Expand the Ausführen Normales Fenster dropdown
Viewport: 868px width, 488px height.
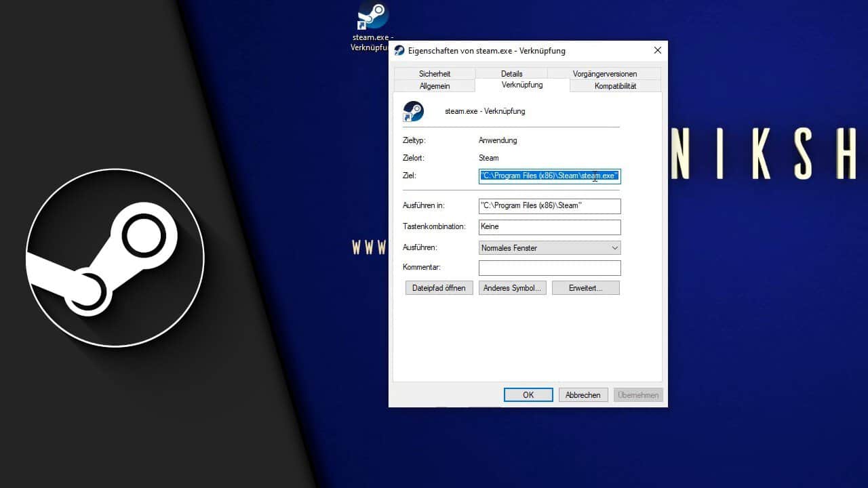click(x=550, y=248)
